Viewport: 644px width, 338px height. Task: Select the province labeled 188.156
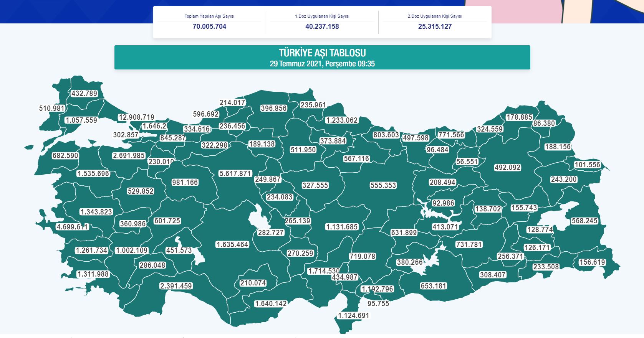click(x=558, y=147)
